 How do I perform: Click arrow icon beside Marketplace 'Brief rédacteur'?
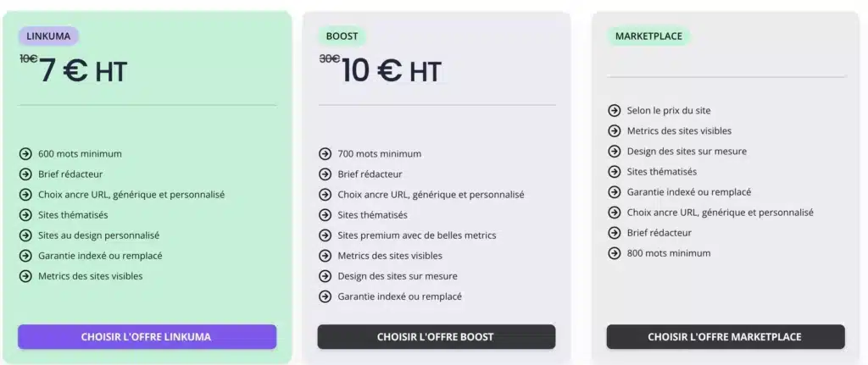tap(615, 233)
